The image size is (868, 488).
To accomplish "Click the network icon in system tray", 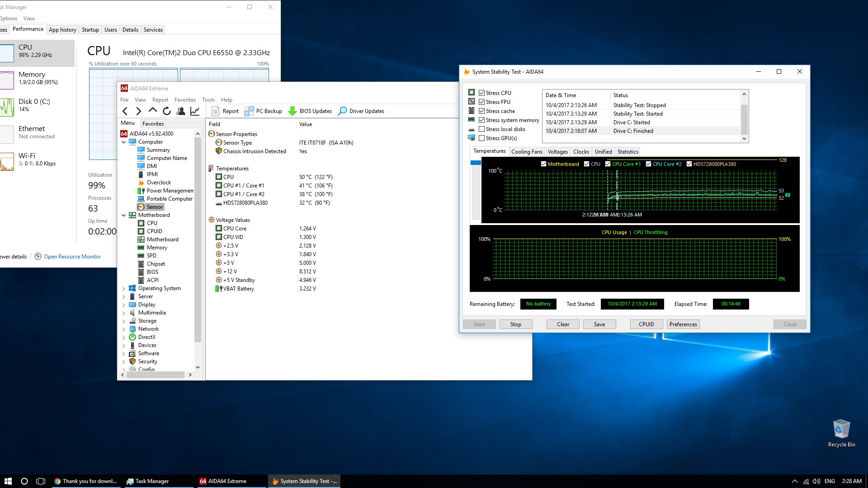I will point(806,481).
